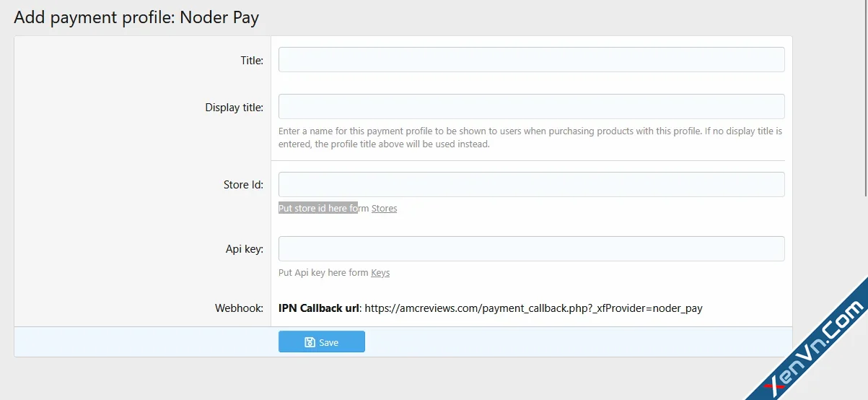This screenshot has height=400, width=868.
Task: Click the highlighted 'Put store id here' hint
Action: 318,209
